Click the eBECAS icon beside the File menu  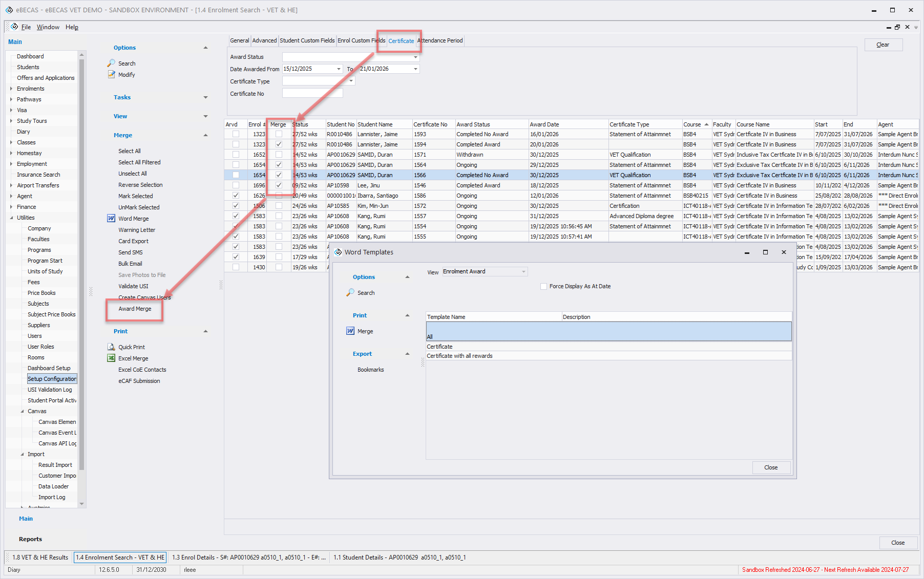14,27
